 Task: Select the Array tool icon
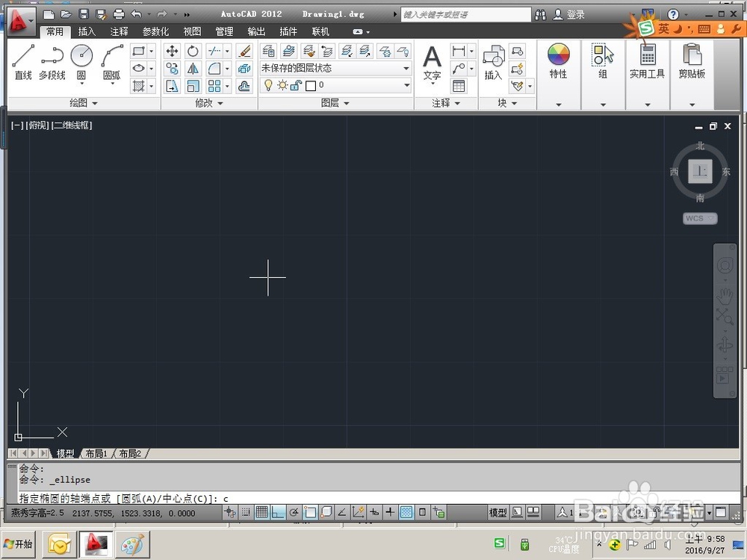click(x=214, y=86)
